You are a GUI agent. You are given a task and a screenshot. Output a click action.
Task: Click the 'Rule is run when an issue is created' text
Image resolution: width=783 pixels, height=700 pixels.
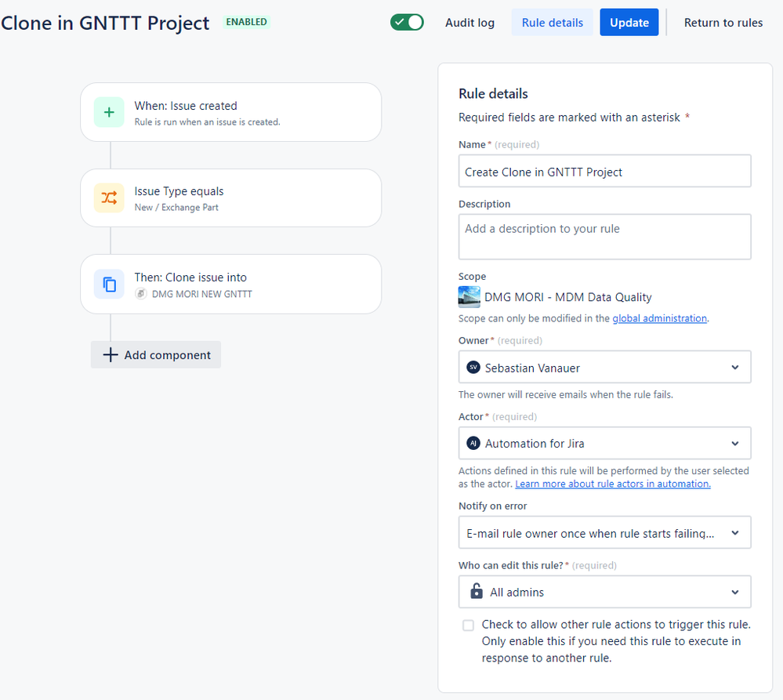pyautogui.click(x=207, y=122)
